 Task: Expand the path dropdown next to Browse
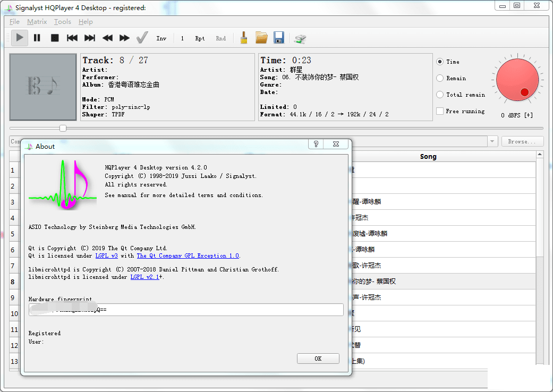(x=492, y=141)
